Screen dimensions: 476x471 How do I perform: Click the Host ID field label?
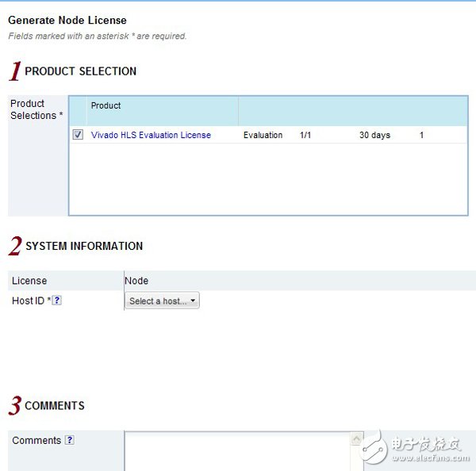point(28,301)
